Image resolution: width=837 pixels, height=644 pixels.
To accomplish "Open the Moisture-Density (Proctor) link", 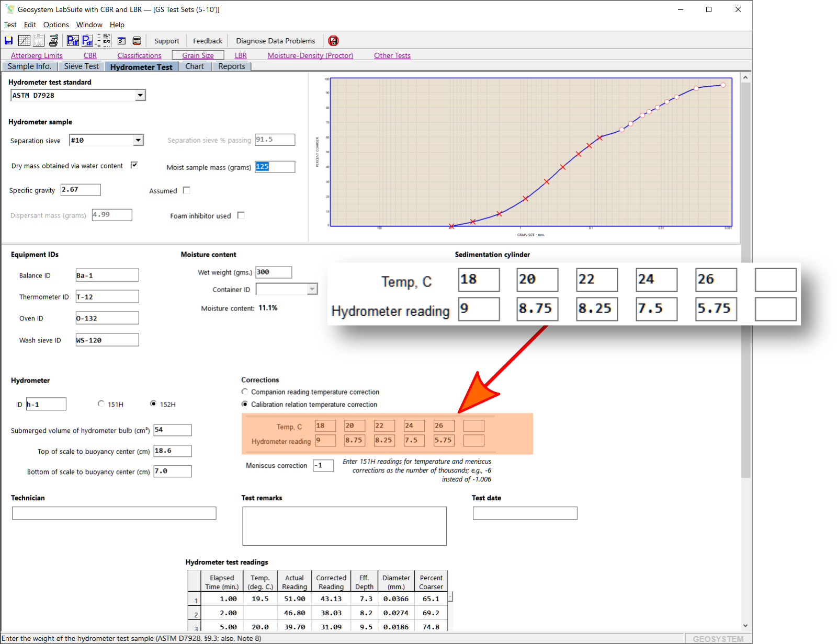I will [310, 55].
